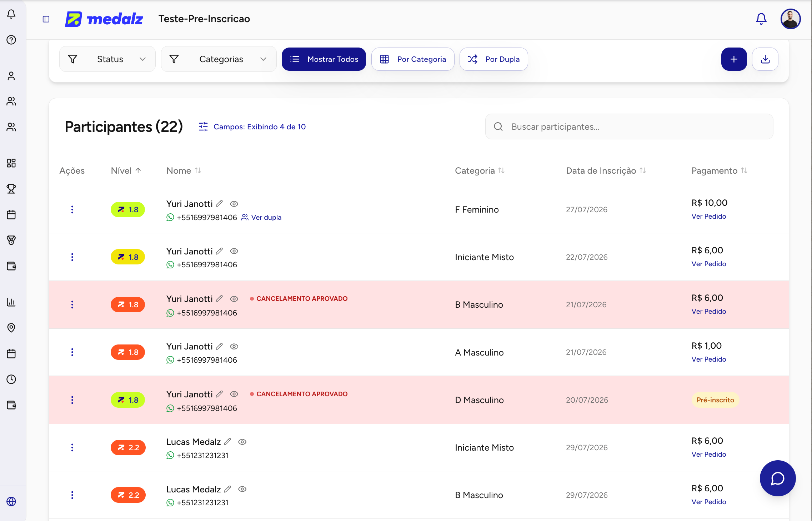Screen dimensions: 812x521
Task: Toggle the eye for Yuri Janotti B Masculino
Action: coord(234,299)
